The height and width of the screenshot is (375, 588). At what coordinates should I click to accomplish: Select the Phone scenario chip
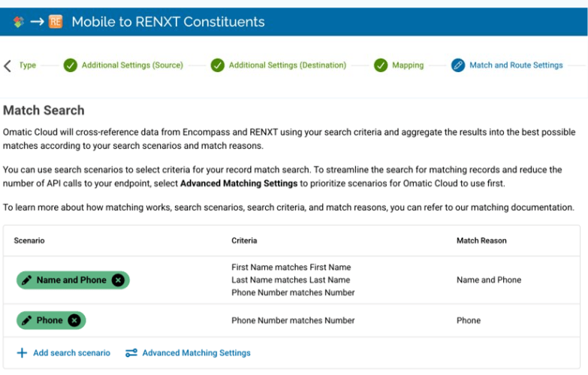point(50,321)
